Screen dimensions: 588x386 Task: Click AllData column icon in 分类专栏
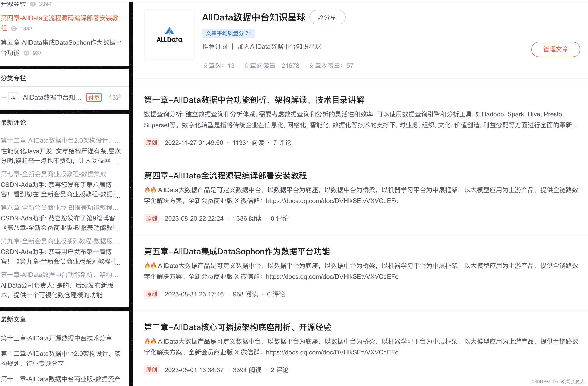click(x=14, y=98)
